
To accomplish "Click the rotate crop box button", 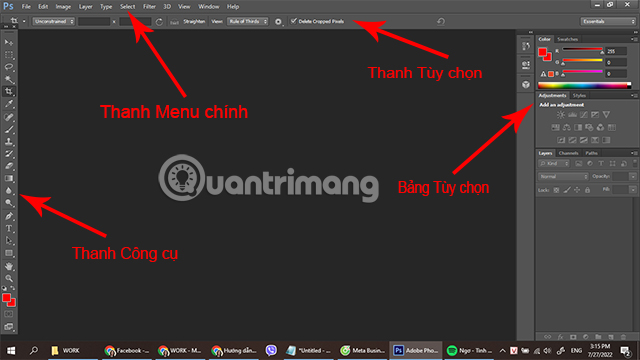I will point(159,22).
